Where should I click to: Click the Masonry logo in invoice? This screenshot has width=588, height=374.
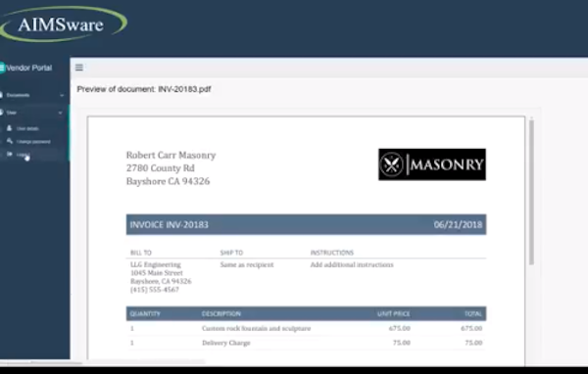pos(432,164)
